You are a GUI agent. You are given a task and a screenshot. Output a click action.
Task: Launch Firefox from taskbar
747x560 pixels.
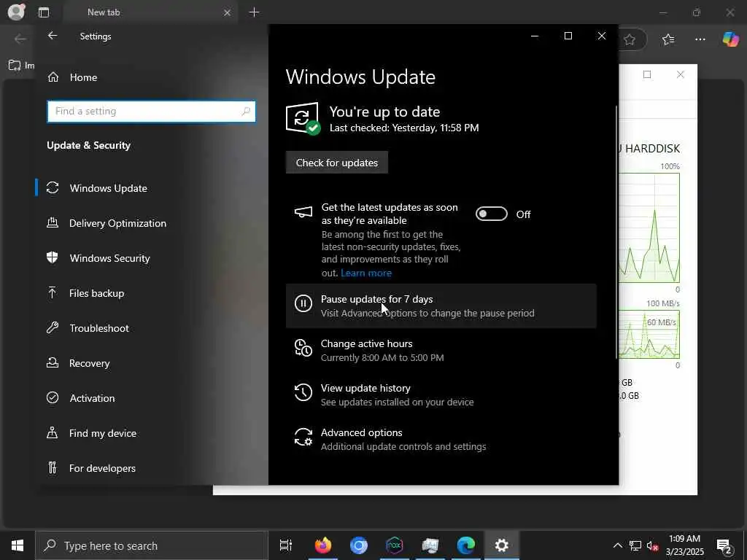pos(322,545)
